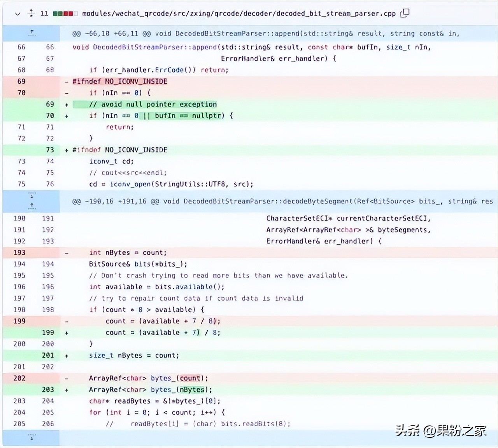Open the decoded_bit_stream_parser.cpp file path link
Viewport: 498px width, 448px height.
[239, 14]
